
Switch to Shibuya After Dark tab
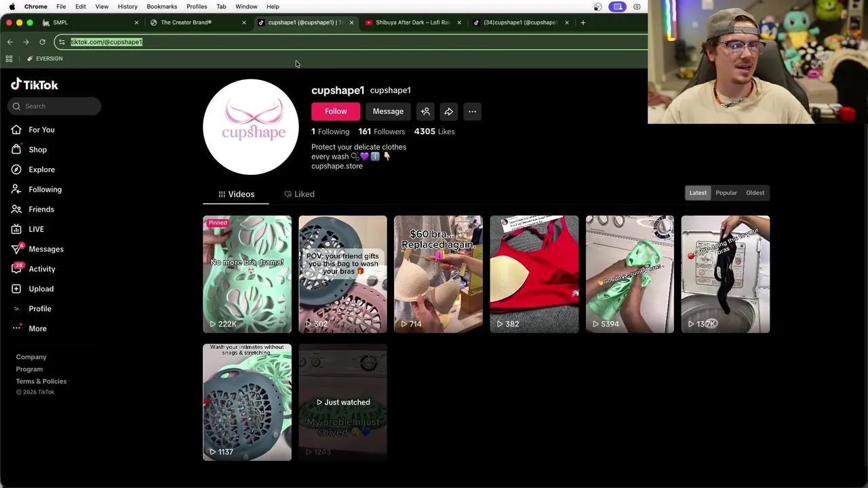412,22
